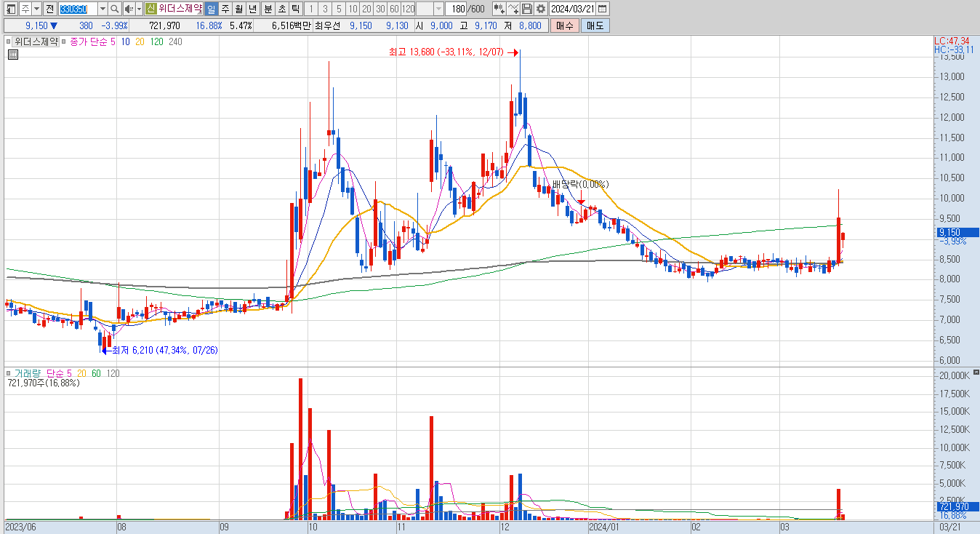Switch to the 월 monthly chart period
The width and height of the screenshot is (980, 534).
[238, 9]
